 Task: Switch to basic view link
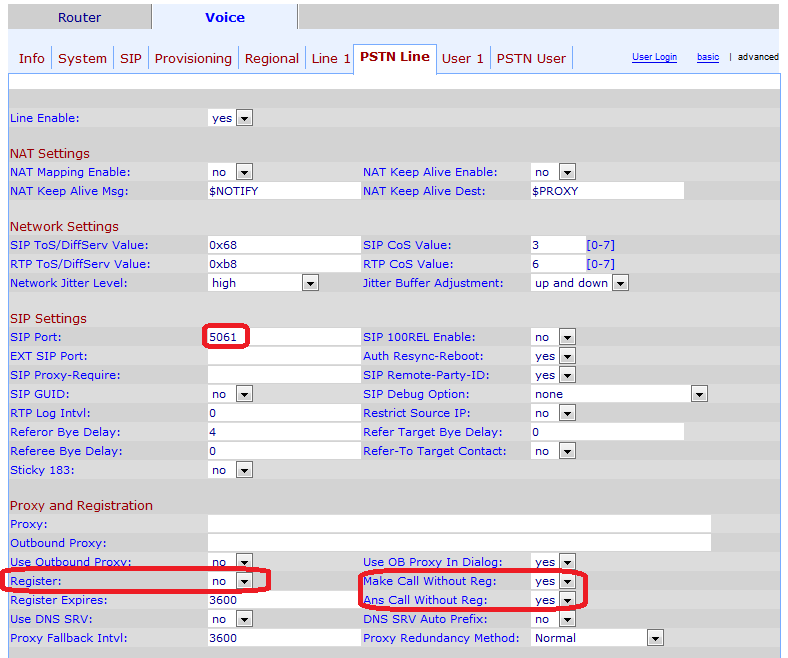pyautogui.click(x=708, y=57)
